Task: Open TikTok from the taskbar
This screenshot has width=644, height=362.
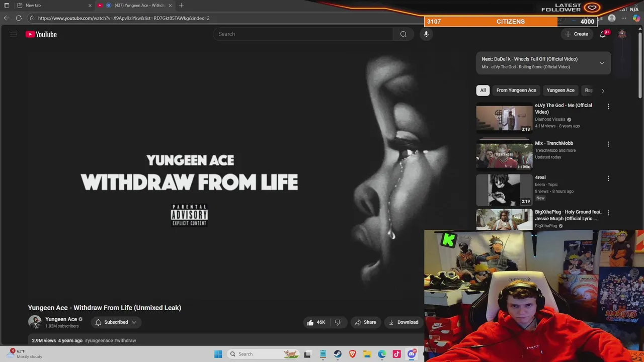Action: tap(396, 354)
